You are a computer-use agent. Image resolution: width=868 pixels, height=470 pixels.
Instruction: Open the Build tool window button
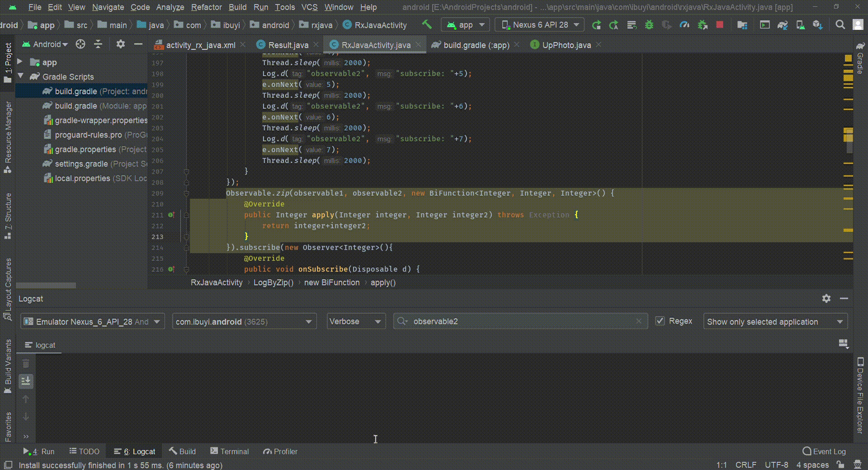[182, 451]
